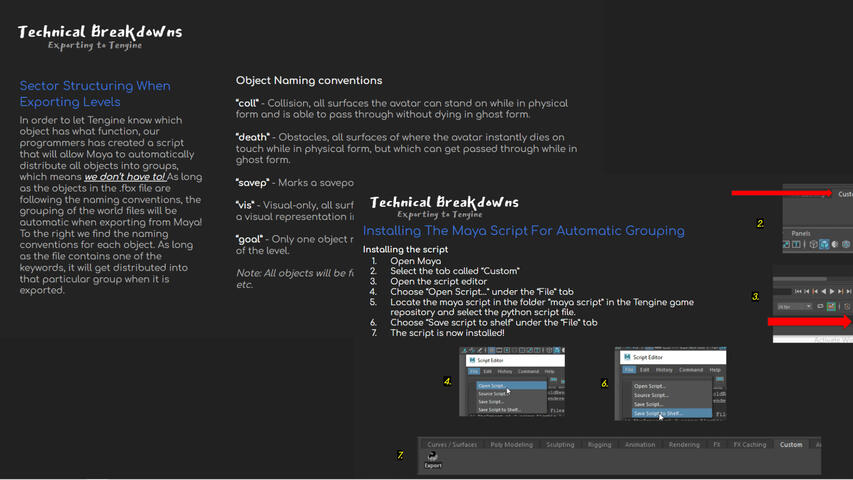Select the Rendering shelf tab
The height and width of the screenshot is (480, 853).
point(684,445)
